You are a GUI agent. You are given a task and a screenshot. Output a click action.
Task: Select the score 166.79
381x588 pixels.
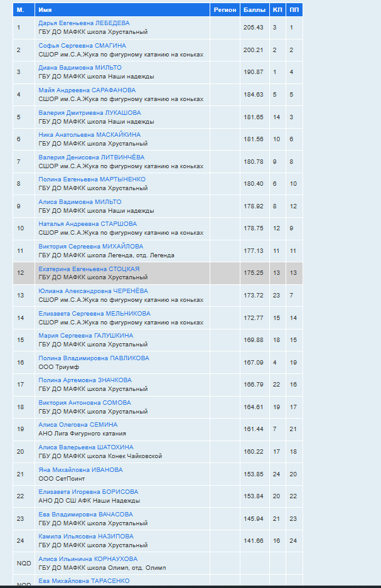(x=254, y=385)
